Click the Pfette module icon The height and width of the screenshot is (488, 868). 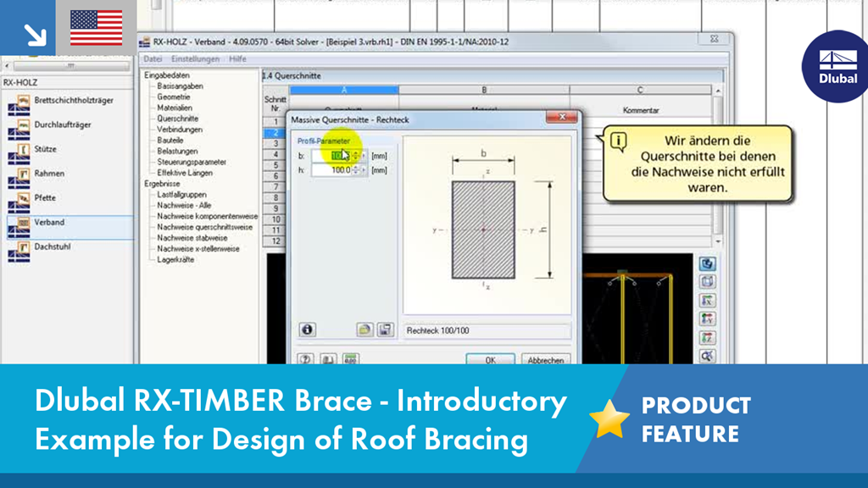click(19, 202)
